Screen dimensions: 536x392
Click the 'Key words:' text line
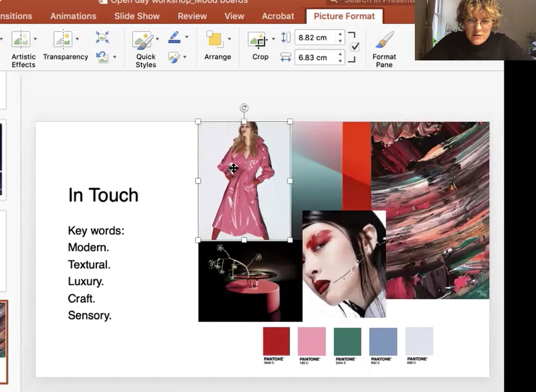coord(96,231)
